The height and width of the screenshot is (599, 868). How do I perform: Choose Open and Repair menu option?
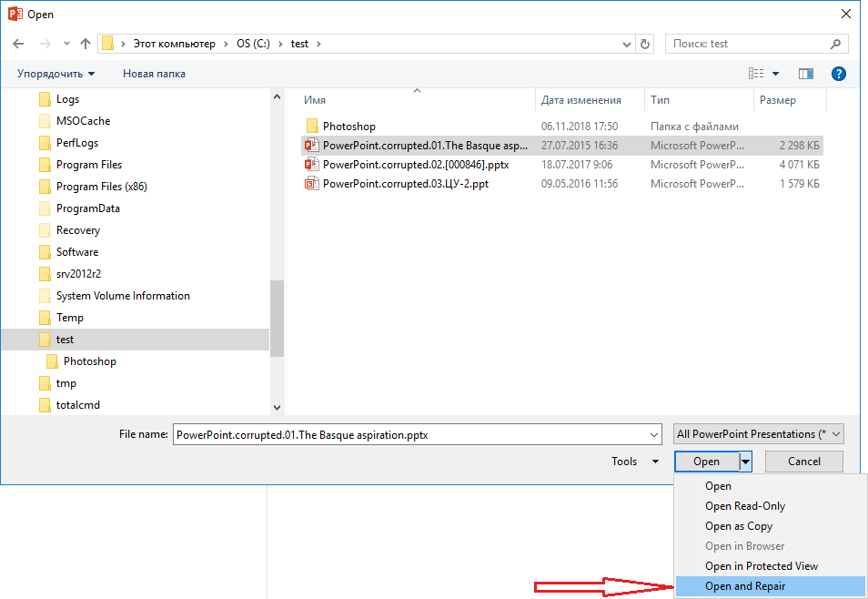pos(744,586)
